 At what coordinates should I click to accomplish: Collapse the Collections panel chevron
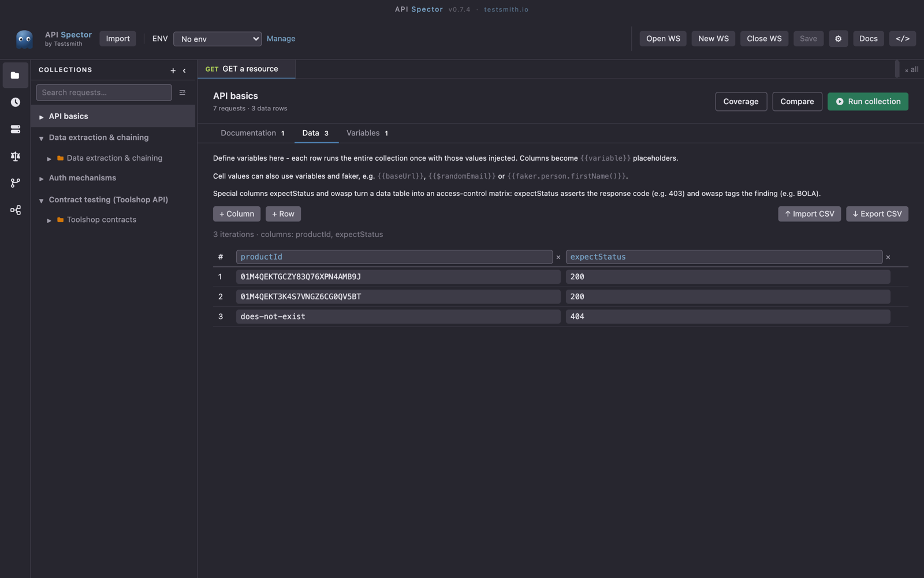tap(184, 71)
